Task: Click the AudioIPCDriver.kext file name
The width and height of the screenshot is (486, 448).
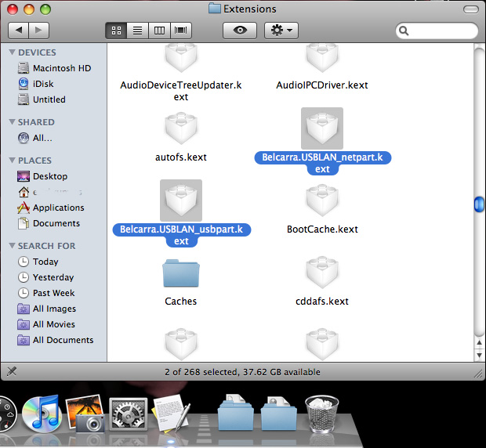Action: tap(322, 85)
